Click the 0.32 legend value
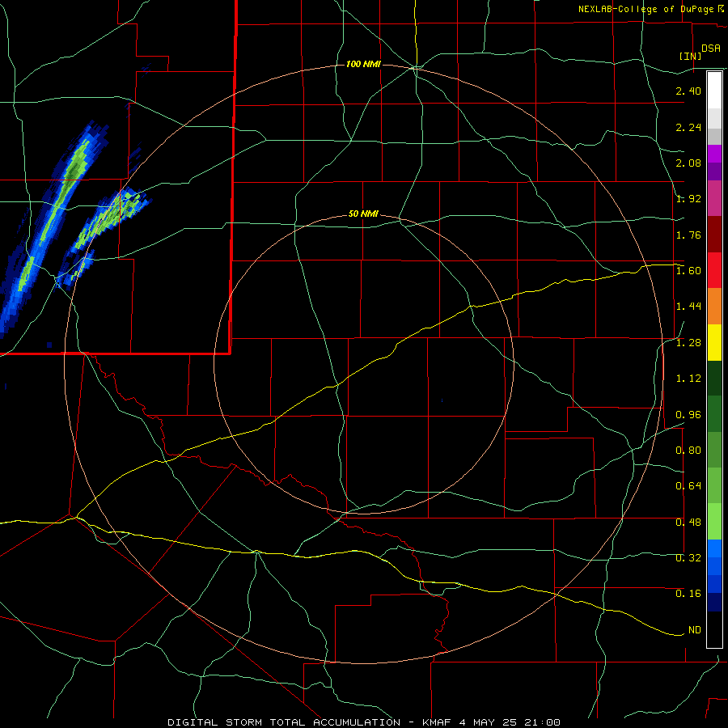 coord(688,558)
